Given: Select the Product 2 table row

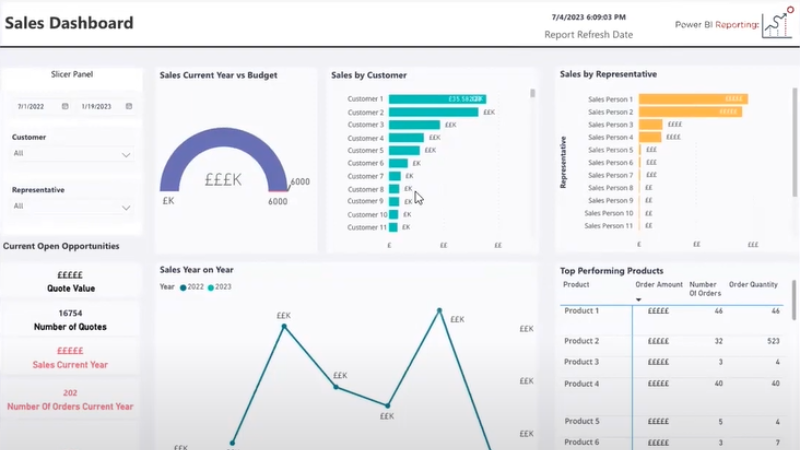Looking at the screenshot, I should tap(672, 341).
